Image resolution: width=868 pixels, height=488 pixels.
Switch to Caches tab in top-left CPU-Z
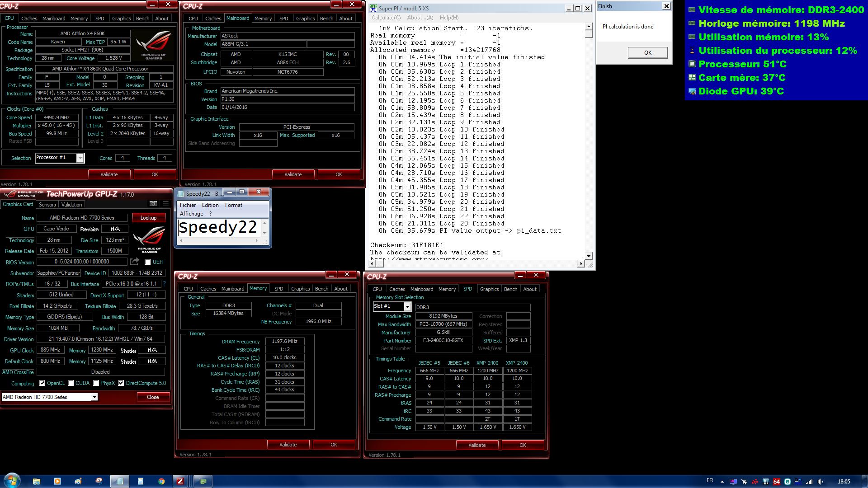(29, 19)
